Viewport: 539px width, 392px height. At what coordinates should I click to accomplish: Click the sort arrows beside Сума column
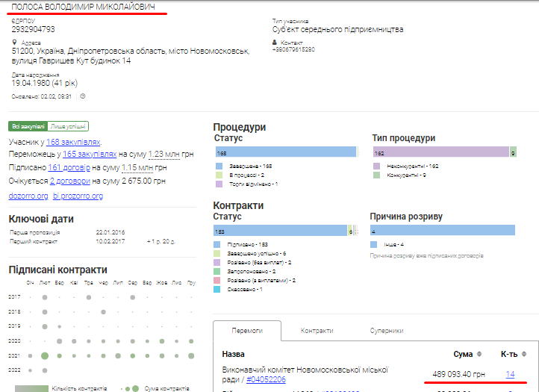tap(479, 354)
